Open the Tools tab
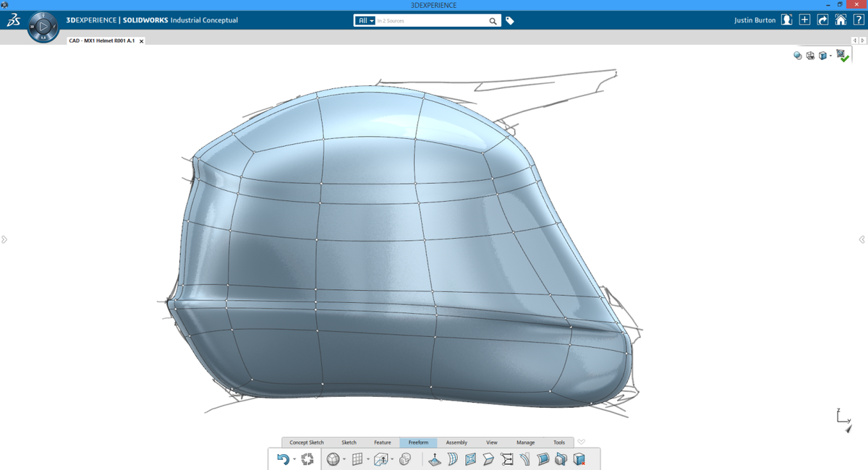The width and height of the screenshot is (868, 470). coord(559,443)
